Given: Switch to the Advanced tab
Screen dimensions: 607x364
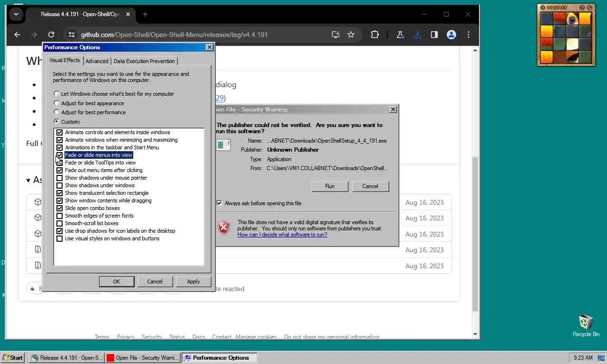Looking at the screenshot, I should (97, 61).
